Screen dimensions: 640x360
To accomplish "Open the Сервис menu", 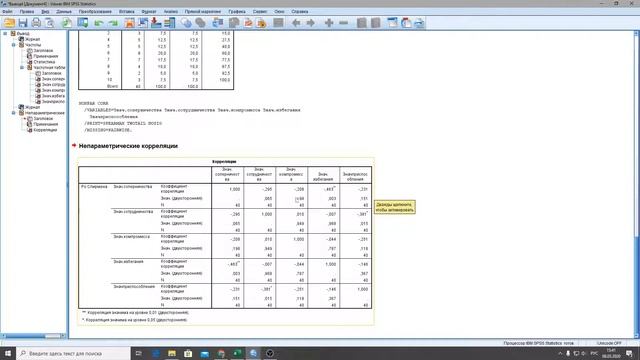I will click(260, 11).
